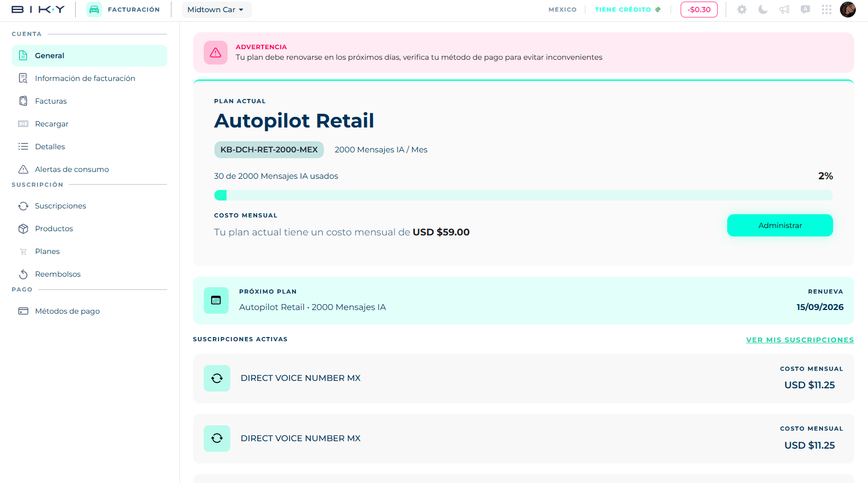
Task: Open the user profile avatar
Action: tap(848, 10)
